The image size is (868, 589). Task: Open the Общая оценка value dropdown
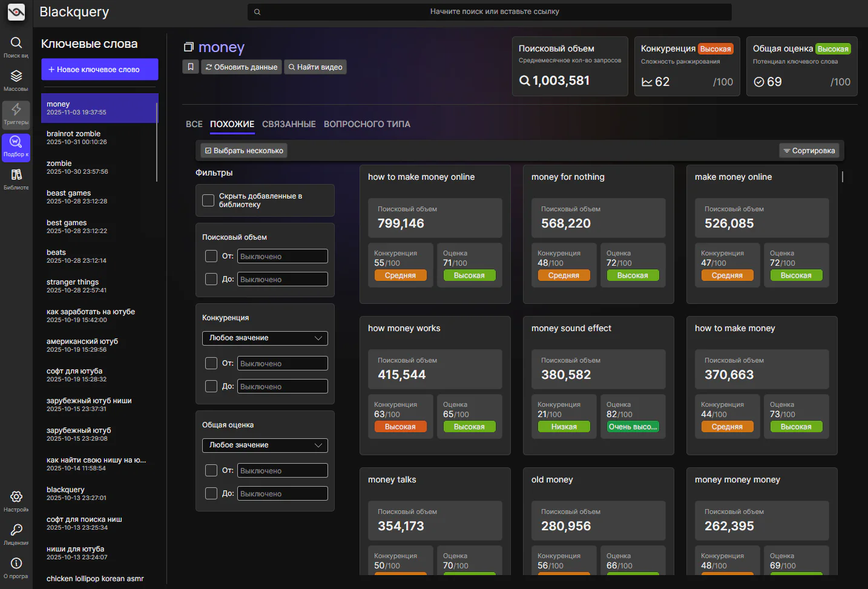(265, 445)
